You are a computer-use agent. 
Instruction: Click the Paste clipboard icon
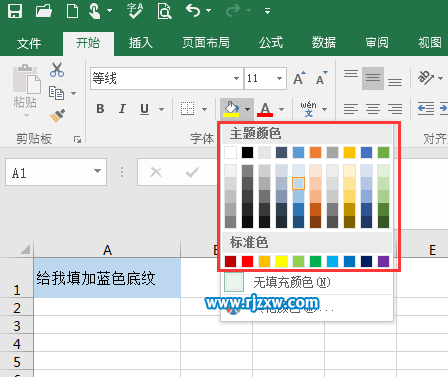point(27,79)
